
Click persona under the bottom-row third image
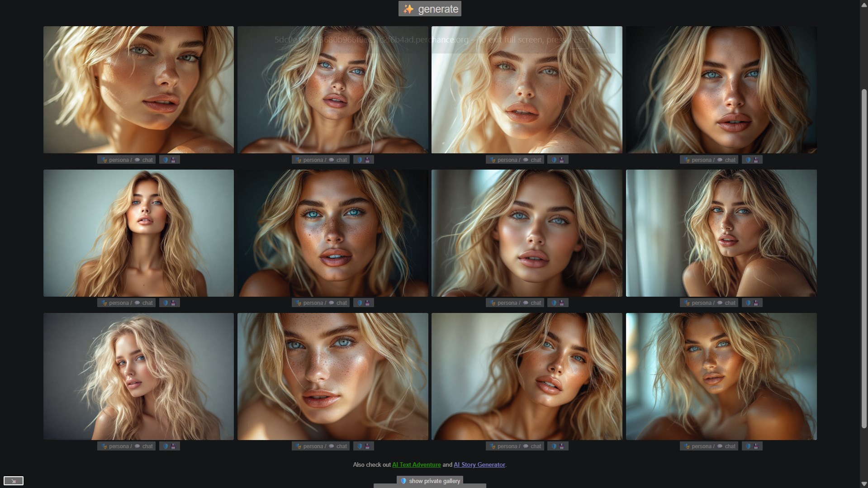(x=504, y=446)
